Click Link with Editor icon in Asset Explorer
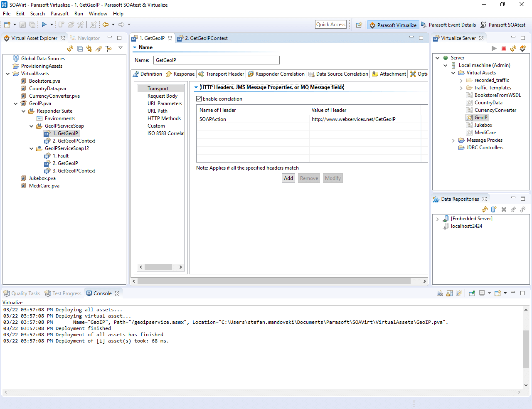 (89, 49)
